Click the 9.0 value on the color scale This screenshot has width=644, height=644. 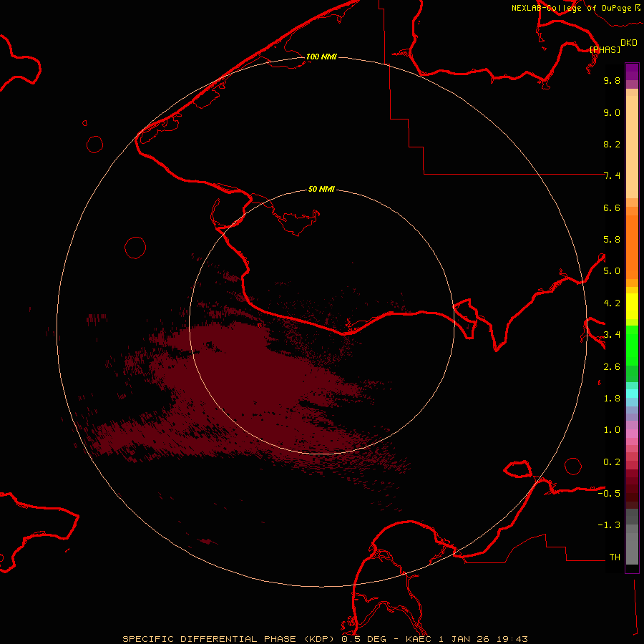[x=612, y=112]
